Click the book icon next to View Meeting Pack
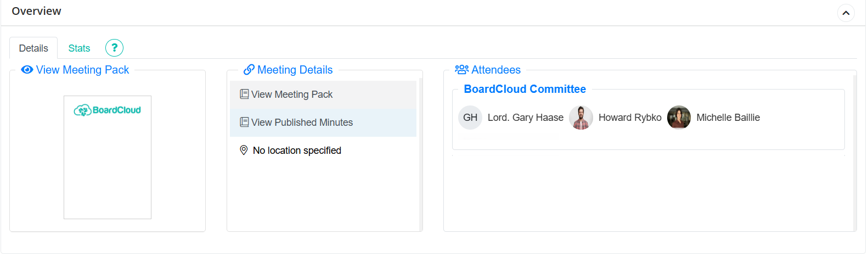 pyautogui.click(x=244, y=94)
